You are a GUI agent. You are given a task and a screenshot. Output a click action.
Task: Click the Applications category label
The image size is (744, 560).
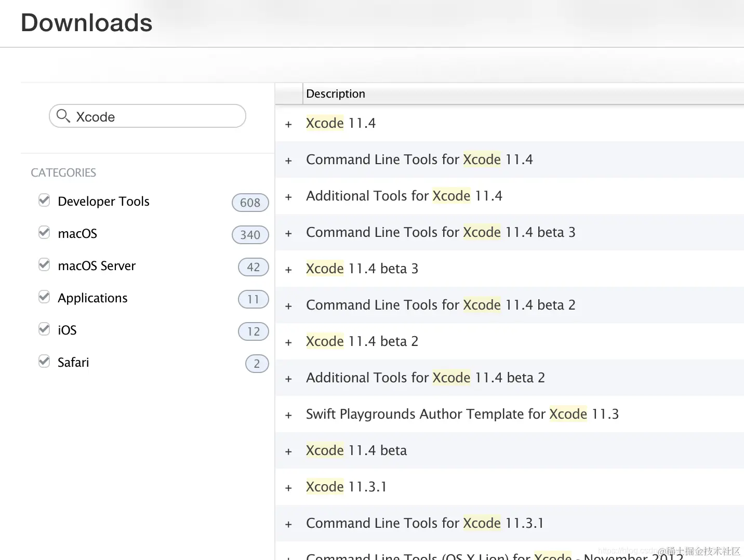(92, 298)
